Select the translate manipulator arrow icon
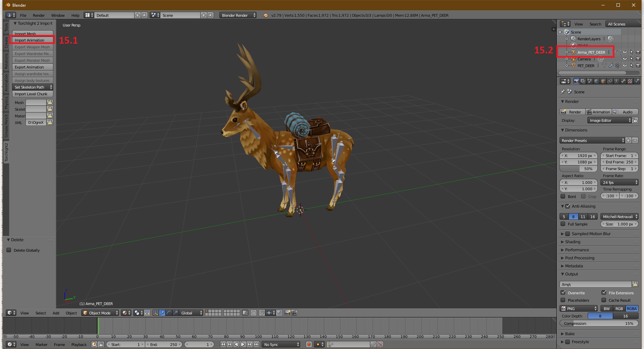The height and width of the screenshot is (349, 644). (x=162, y=313)
